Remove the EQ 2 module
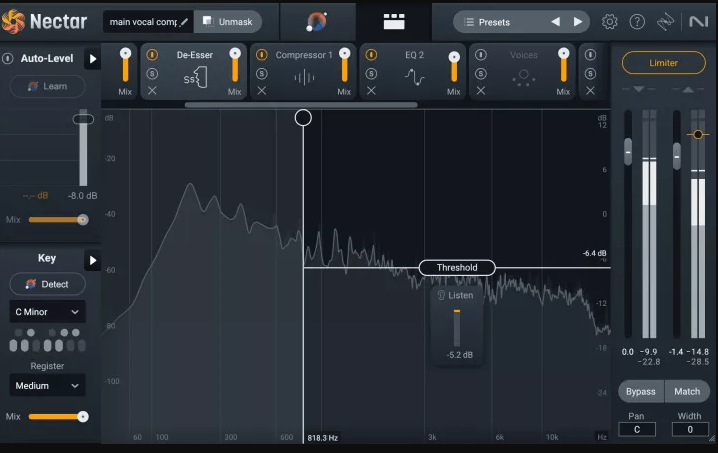 coord(371,91)
